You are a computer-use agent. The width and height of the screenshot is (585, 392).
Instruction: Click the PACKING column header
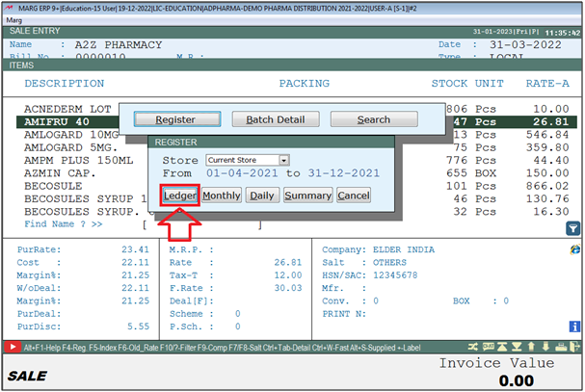[305, 84]
